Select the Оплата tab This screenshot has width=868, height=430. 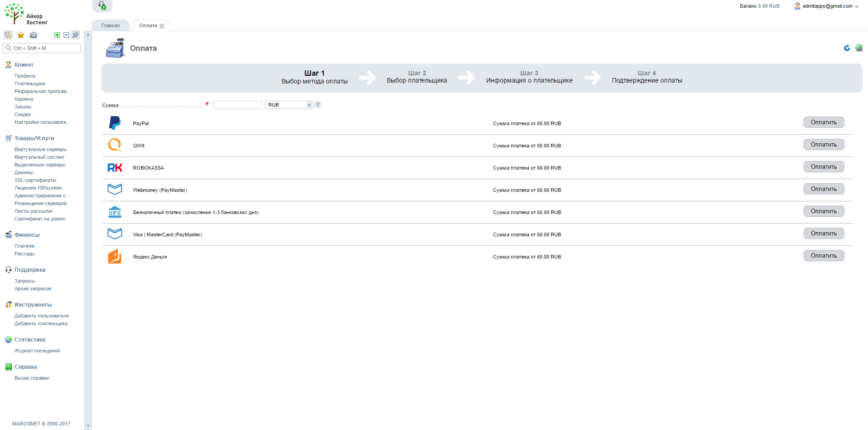pyautogui.click(x=148, y=25)
